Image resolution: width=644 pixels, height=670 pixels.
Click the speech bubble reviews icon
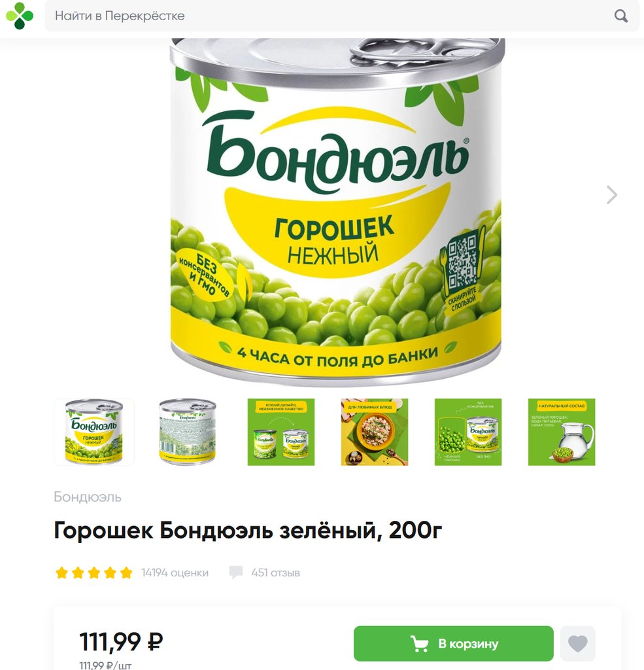(236, 573)
